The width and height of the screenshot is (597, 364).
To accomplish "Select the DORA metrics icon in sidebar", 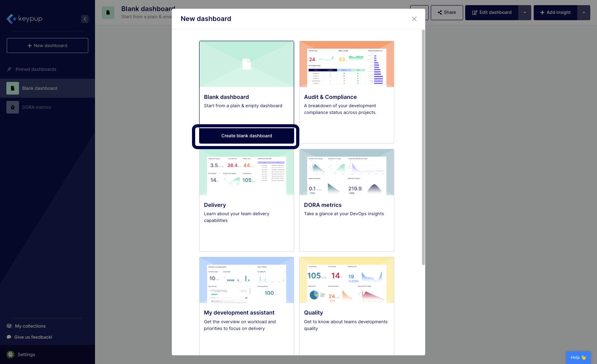I will (12, 107).
